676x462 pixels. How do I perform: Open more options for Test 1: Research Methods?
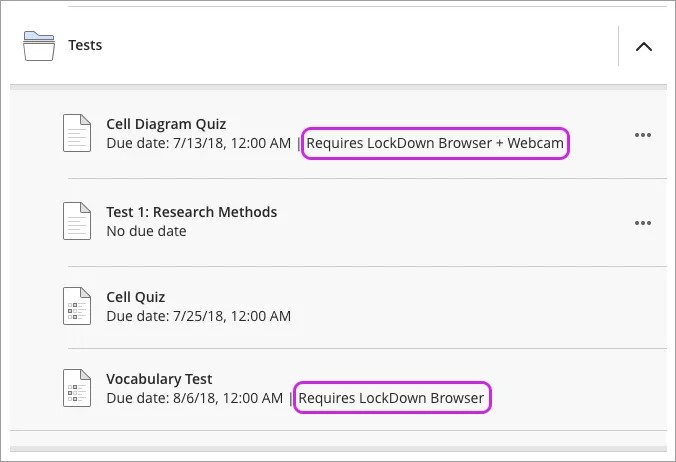pos(643,223)
